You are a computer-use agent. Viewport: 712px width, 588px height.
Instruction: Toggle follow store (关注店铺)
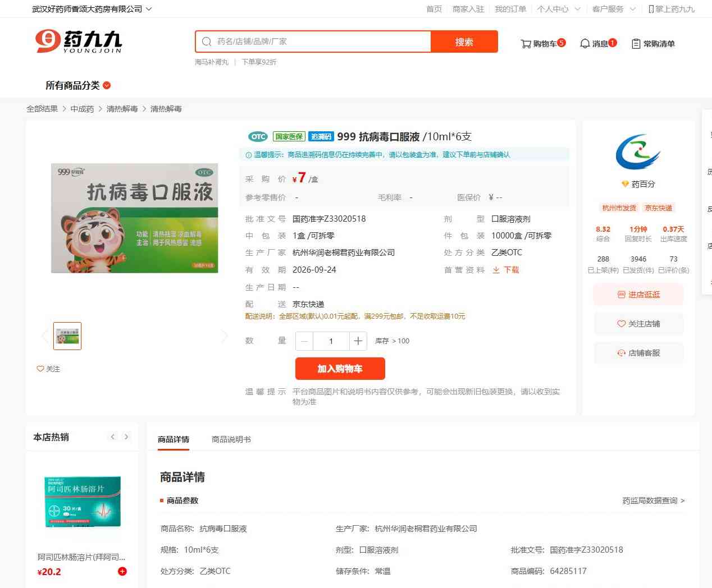tap(638, 324)
